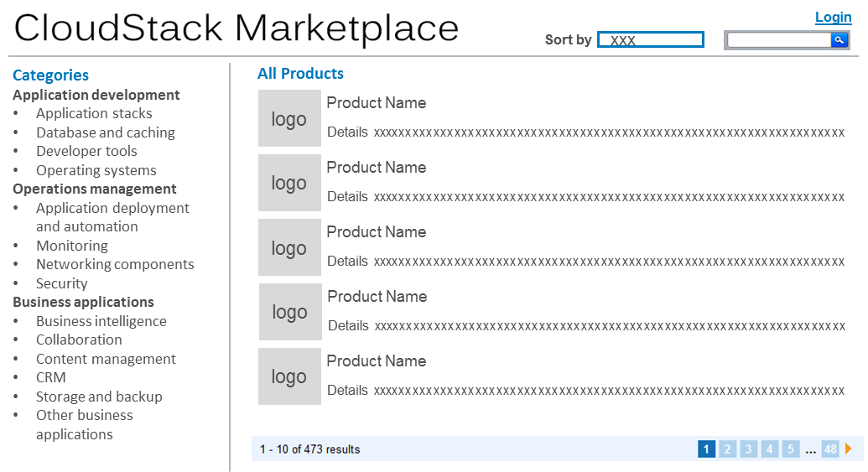This screenshot has width=868, height=472.
Task: Click the 1 - 10 of 473 results text
Action: (x=310, y=449)
